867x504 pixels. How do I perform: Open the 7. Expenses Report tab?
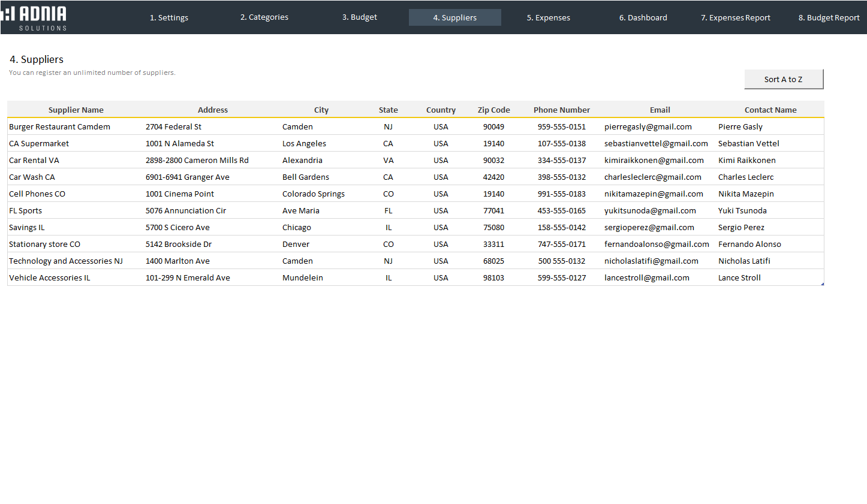tap(736, 17)
